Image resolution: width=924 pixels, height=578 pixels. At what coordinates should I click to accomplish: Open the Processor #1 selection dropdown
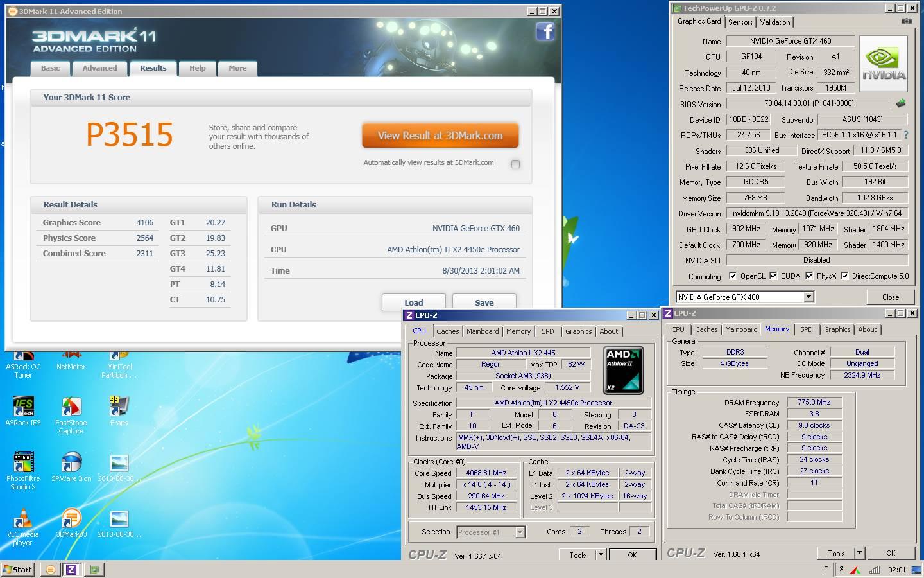click(x=520, y=532)
